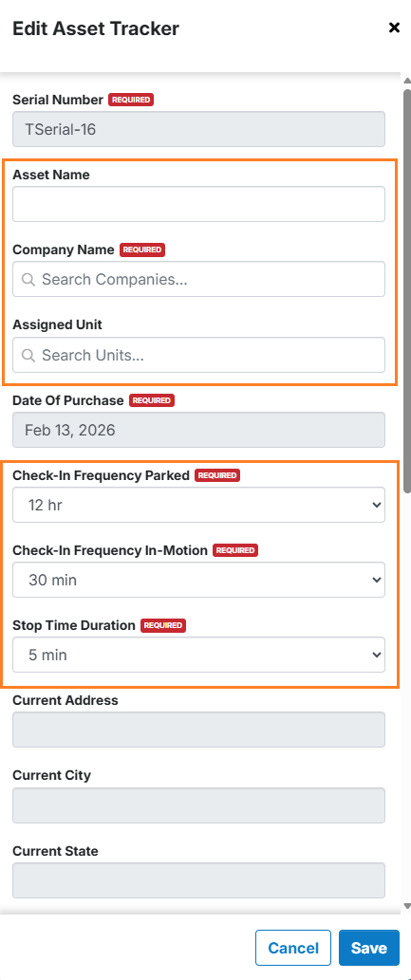
Task: Cancel editing the asset tracker
Action: pos(292,948)
